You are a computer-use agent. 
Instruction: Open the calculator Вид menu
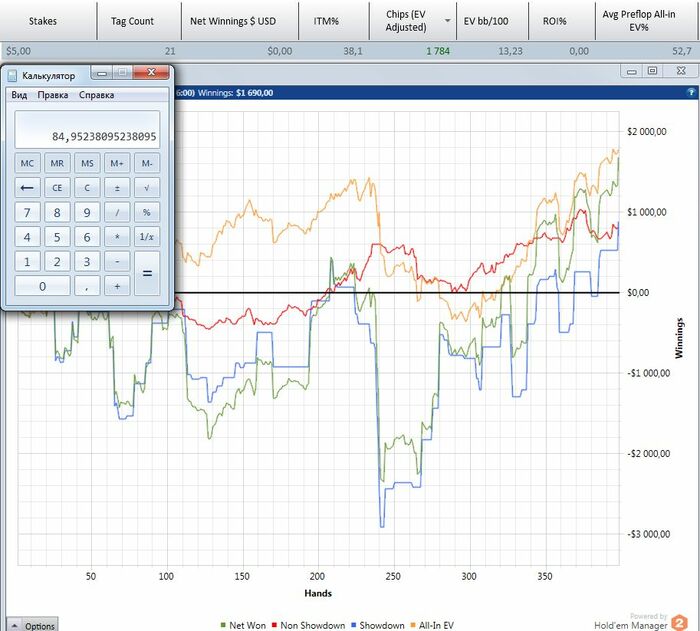[x=19, y=95]
